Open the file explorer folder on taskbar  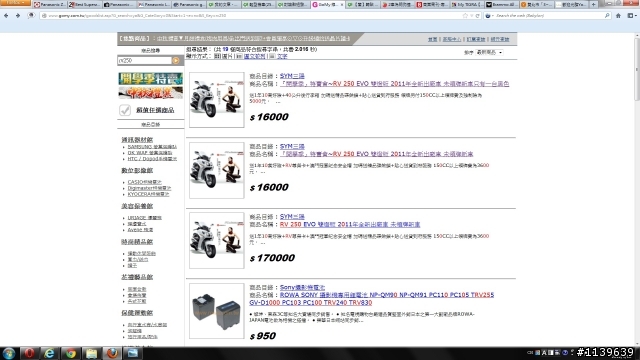91,353
